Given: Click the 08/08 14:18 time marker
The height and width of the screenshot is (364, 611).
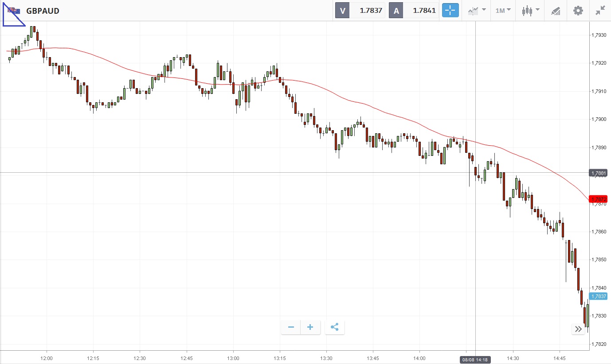Looking at the screenshot, I should pyautogui.click(x=475, y=360).
